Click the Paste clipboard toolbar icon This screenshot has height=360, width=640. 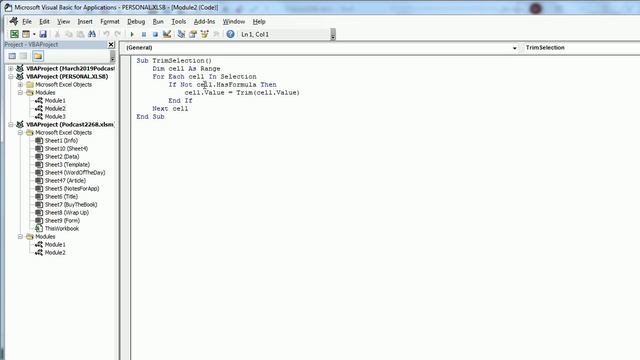(x=80, y=34)
